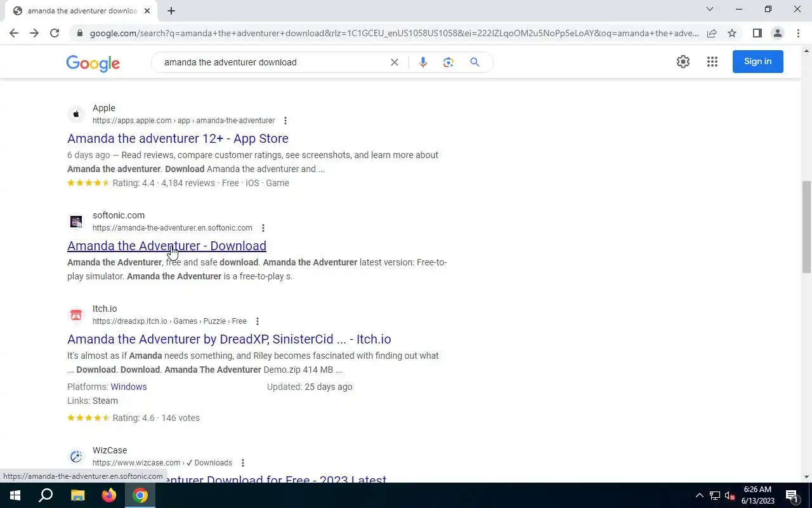Open Windows taskbar search

point(46,495)
